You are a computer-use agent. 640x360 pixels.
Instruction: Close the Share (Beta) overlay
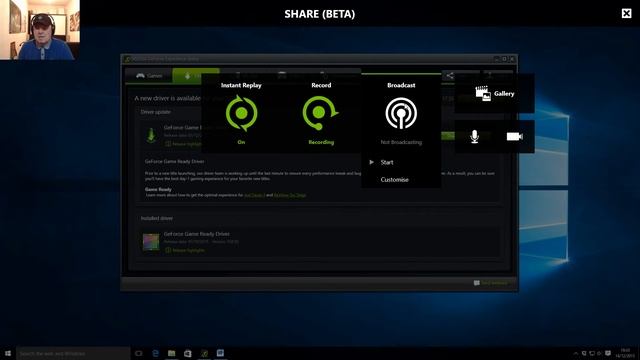coord(627,13)
